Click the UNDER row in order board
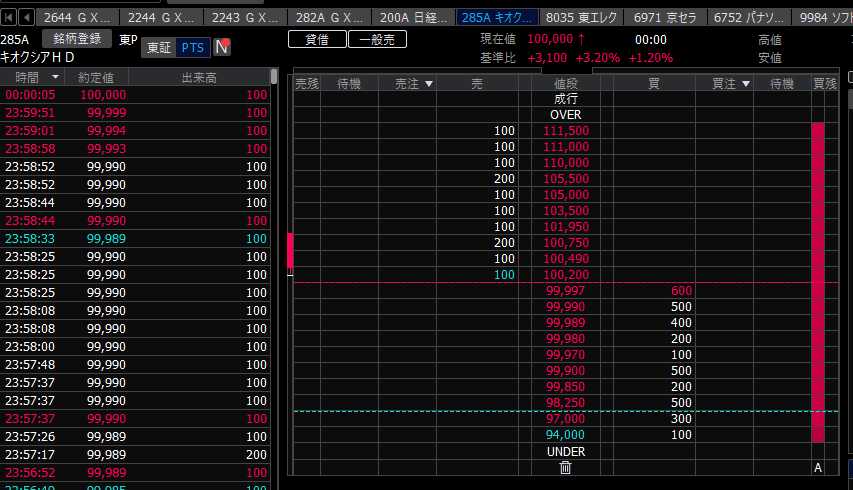853x490 pixels. (565, 451)
